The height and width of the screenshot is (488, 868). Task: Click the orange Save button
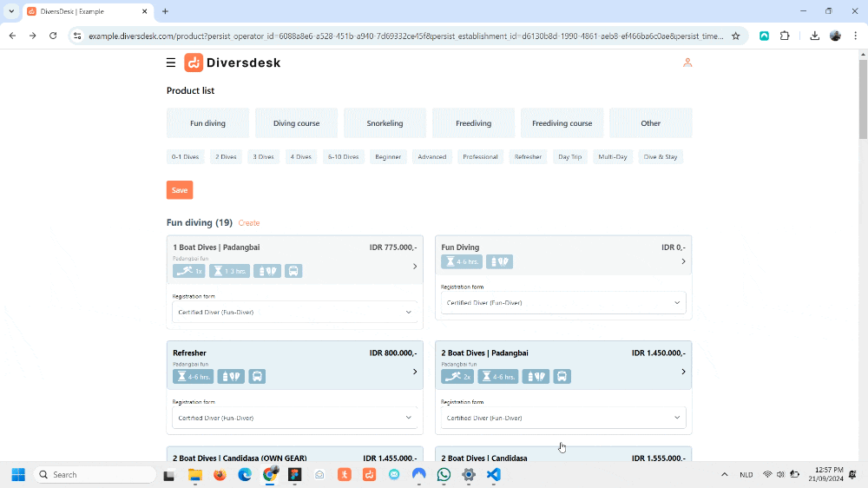tap(180, 190)
